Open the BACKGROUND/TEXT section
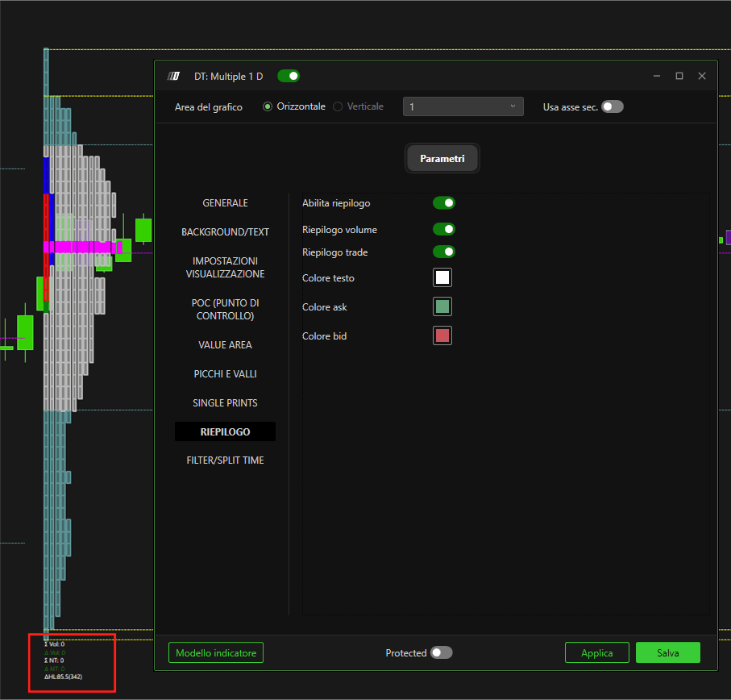The width and height of the screenshot is (731, 700). click(225, 231)
